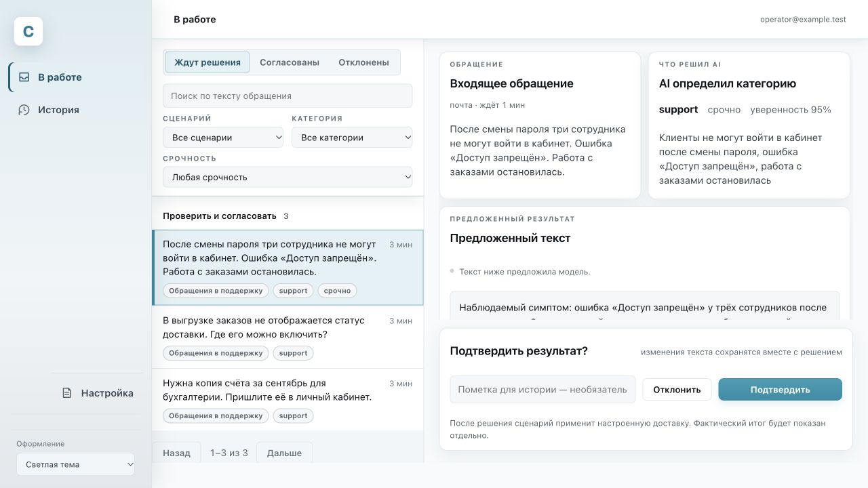The image size is (868, 488).
Task: Click the clock icon beside История
Action: click(24, 110)
